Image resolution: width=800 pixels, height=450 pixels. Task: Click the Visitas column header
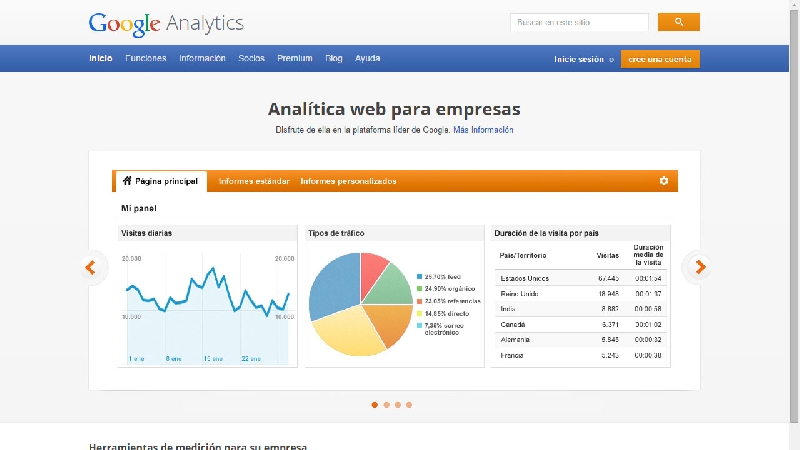coord(608,256)
